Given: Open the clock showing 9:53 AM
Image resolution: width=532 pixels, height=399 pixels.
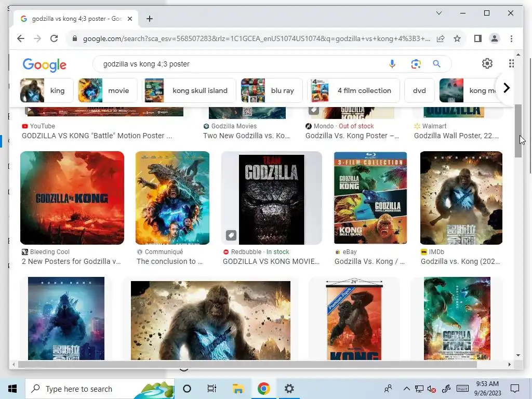Looking at the screenshot, I should pyautogui.click(x=487, y=389).
